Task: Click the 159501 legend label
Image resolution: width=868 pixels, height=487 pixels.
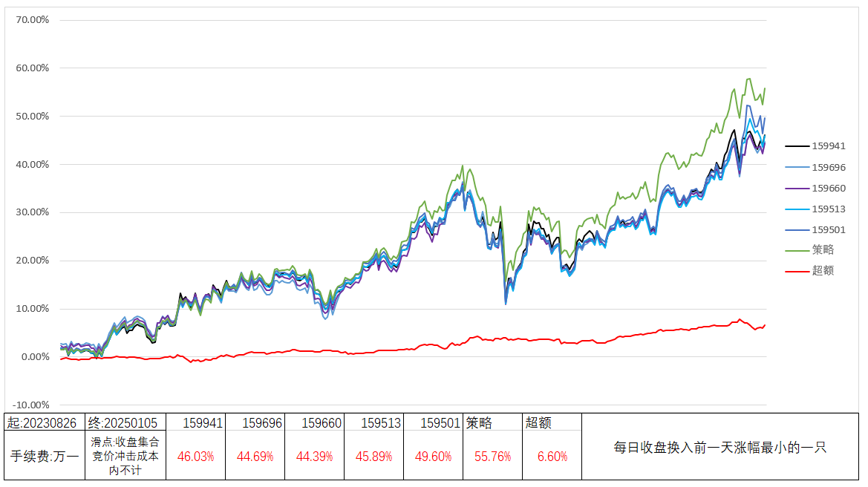Action: (x=829, y=229)
